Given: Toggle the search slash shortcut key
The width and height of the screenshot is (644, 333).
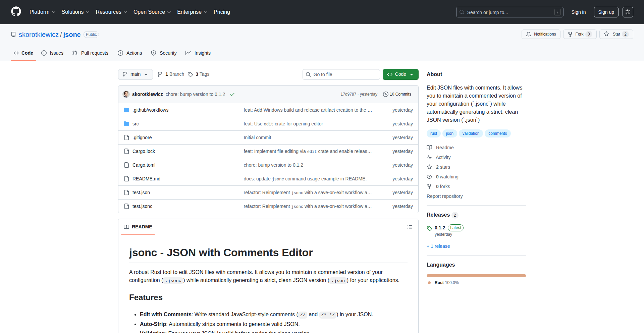Looking at the screenshot, I should [x=557, y=12].
